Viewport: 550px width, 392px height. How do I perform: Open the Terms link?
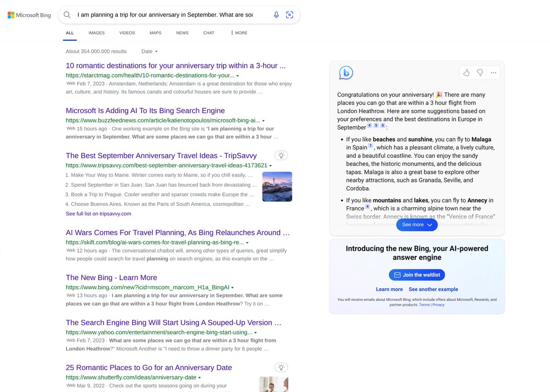424,305
